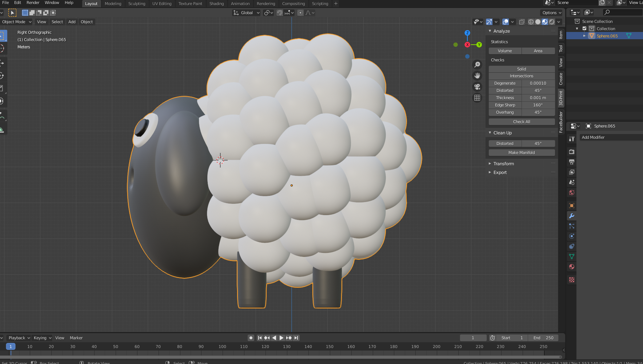The height and width of the screenshot is (364, 643).
Task: Open the green object data properties tab
Action: pyautogui.click(x=571, y=256)
